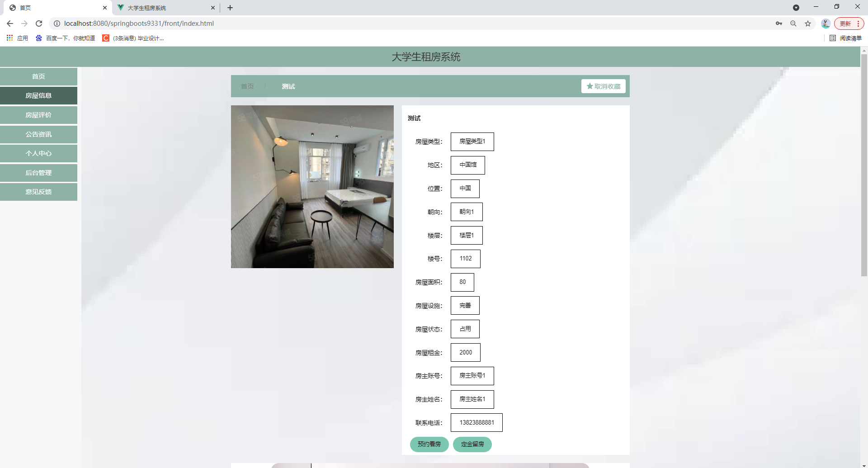Open 后台管理 in the left sidebar

[x=38, y=172]
